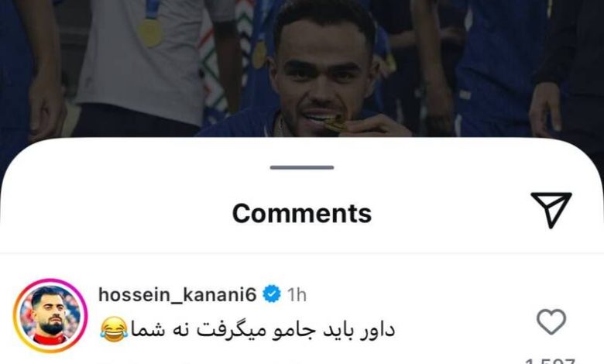Click the blue medal ribbon at top left

pyautogui.click(x=151, y=9)
